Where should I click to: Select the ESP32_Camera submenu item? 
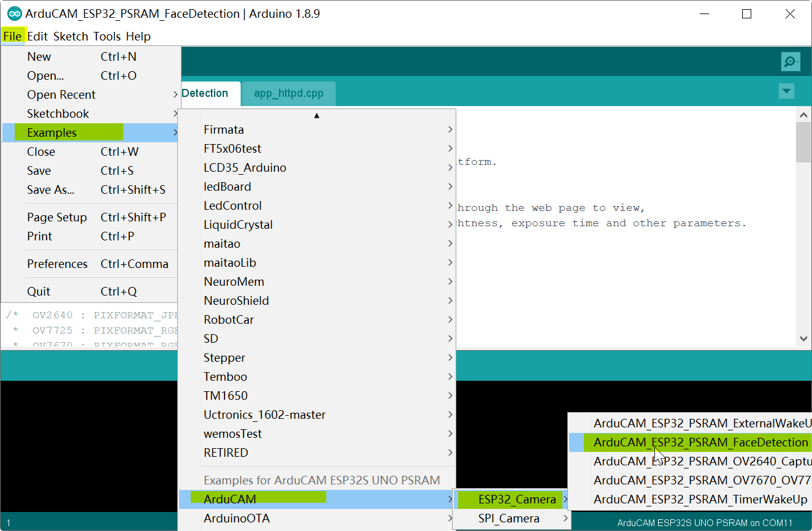point(511,499)
